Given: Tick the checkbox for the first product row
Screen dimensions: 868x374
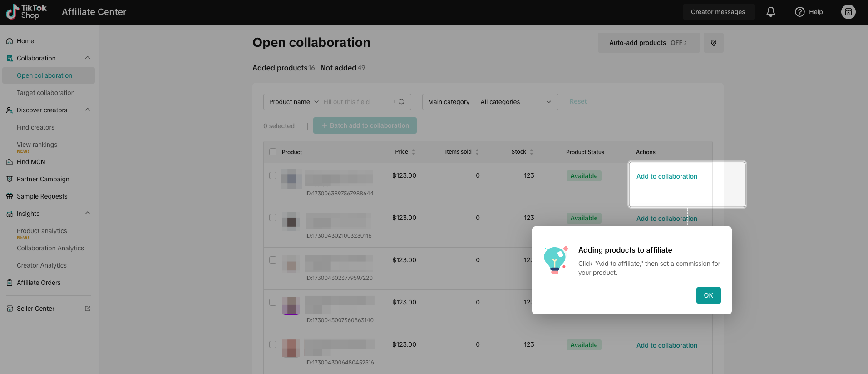Looking at the screenshot, I should (273, 175).
